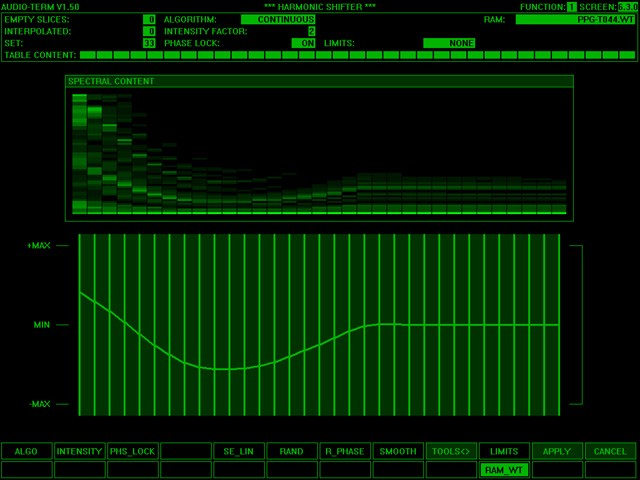Open the TOOLS<> menu button

[451, 451]
